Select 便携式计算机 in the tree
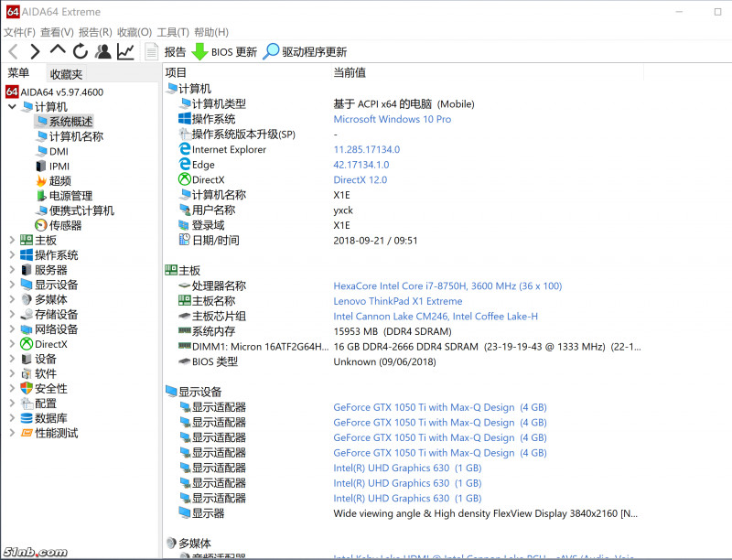 [81, 211]
